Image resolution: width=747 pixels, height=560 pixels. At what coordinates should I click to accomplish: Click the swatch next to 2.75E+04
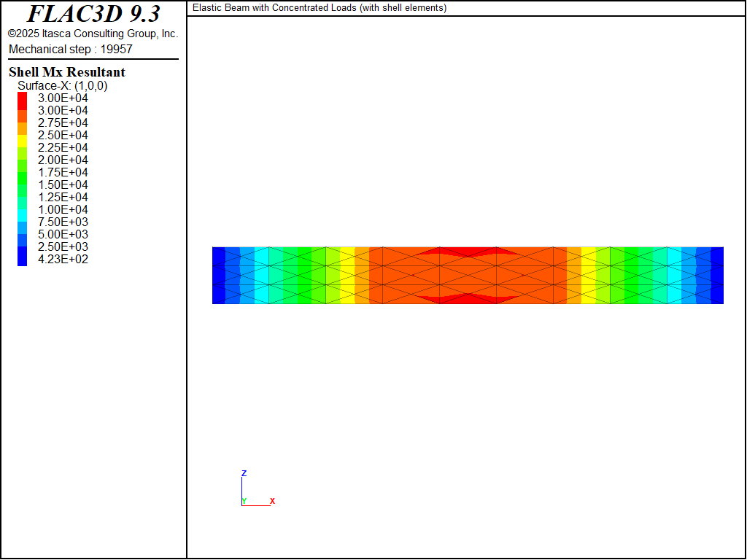23,122
